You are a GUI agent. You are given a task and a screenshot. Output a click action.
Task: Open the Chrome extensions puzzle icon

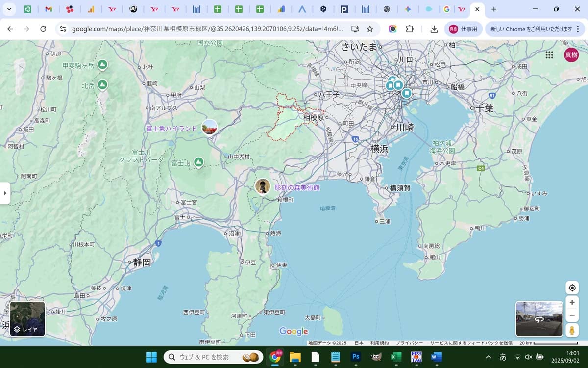tap(410, 29)
